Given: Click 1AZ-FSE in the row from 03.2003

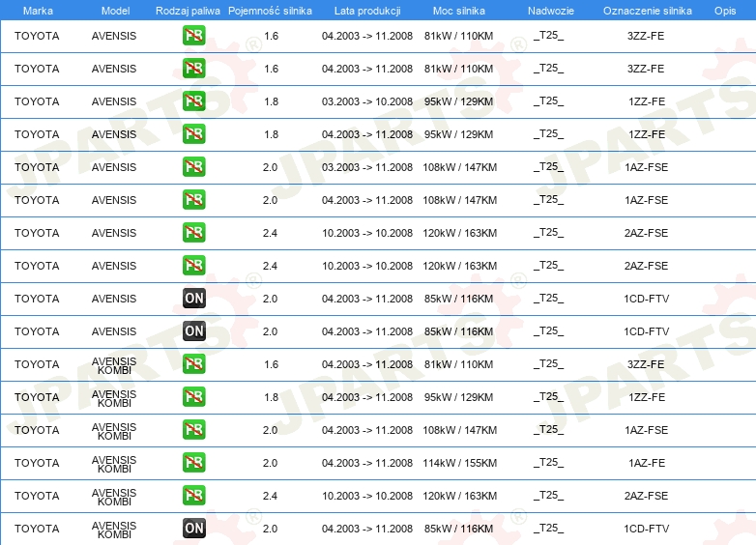Looking at the screenshot, I should 646,167.
